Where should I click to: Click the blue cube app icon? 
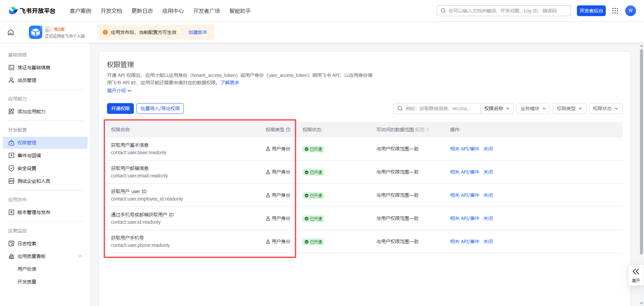[35, 32]
